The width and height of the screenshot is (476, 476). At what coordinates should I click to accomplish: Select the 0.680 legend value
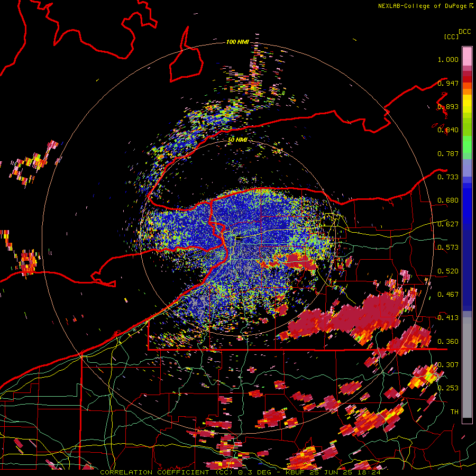point(448,200)
